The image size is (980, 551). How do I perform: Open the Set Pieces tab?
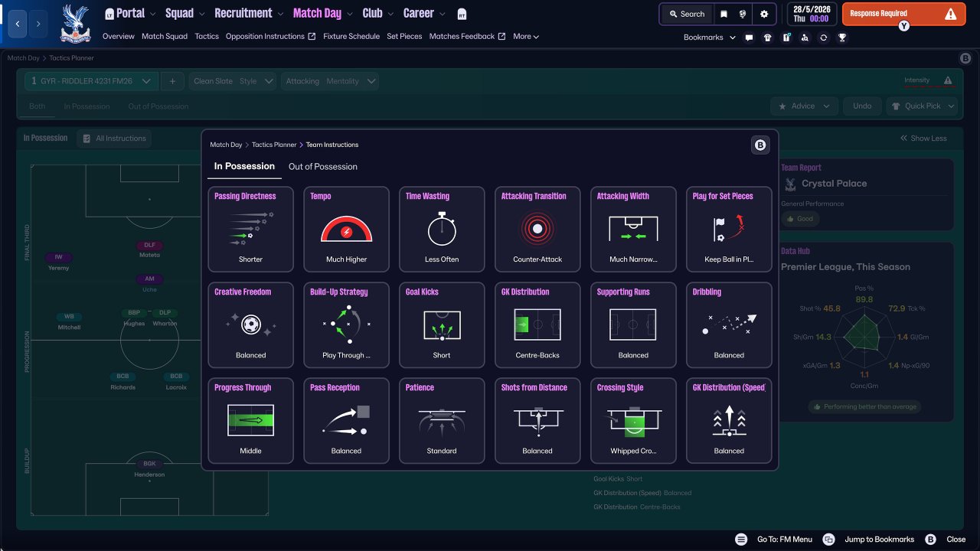tap(404, 37)
